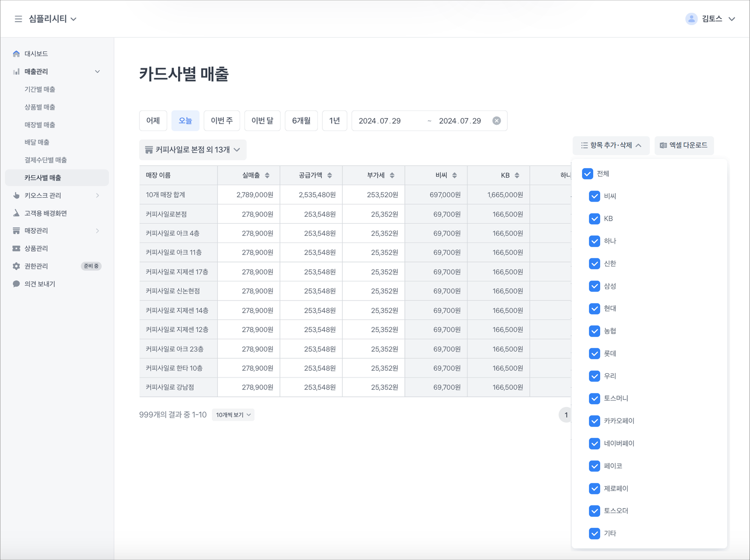Image resolution: width=750 pixels, height=560 pixels.
Task: Select the 6개월 period button
Action: pyautogui.click(x=301, y=120)
